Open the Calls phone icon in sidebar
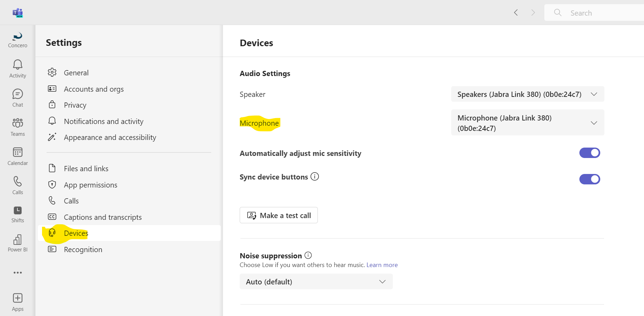The width and height of the screenshot is (644, 316). (18, 182)
